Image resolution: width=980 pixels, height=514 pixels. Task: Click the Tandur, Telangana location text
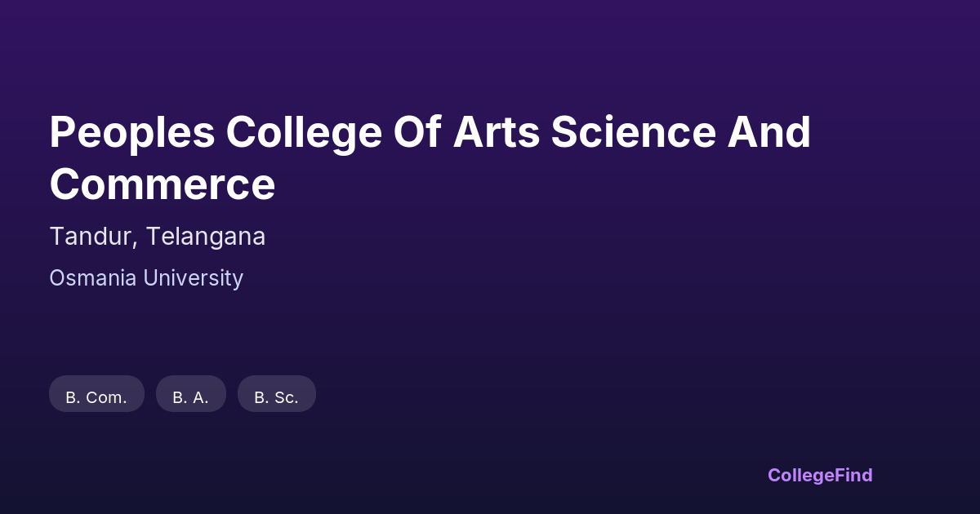(157, 237)
